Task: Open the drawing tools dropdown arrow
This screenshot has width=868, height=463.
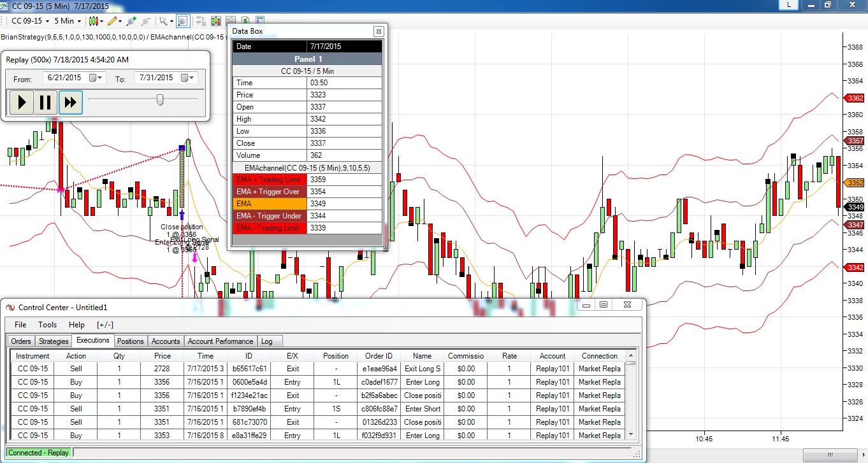Action: (120, 21)
